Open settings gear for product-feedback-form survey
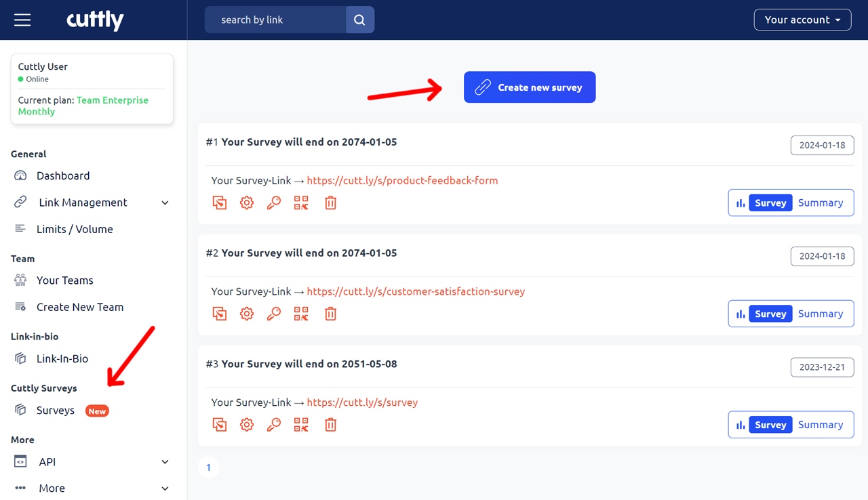 coord(247,203)
